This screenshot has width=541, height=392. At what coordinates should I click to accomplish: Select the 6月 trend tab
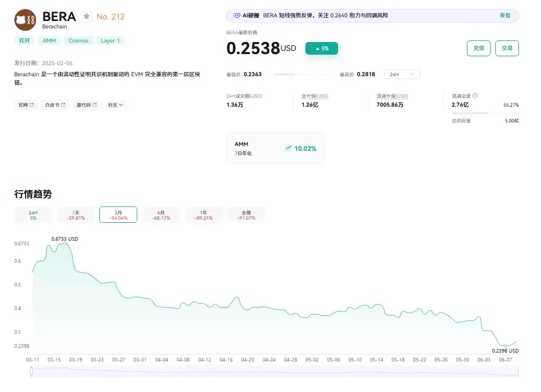[x=161, y=215]
